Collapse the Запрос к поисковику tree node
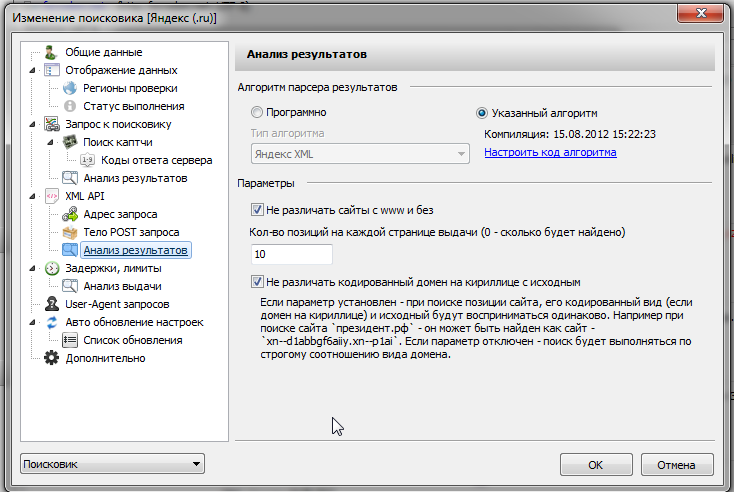The image size is (734, 492). coord(34,124)
